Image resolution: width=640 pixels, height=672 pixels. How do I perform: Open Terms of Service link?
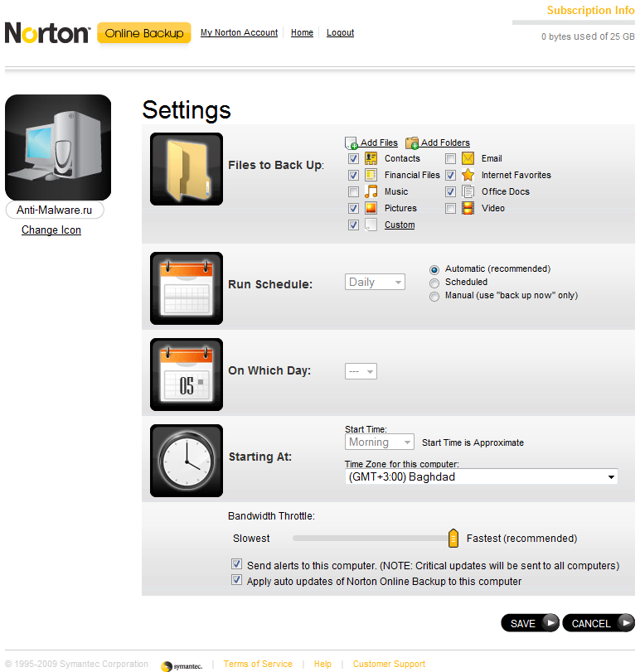point(258,664)
